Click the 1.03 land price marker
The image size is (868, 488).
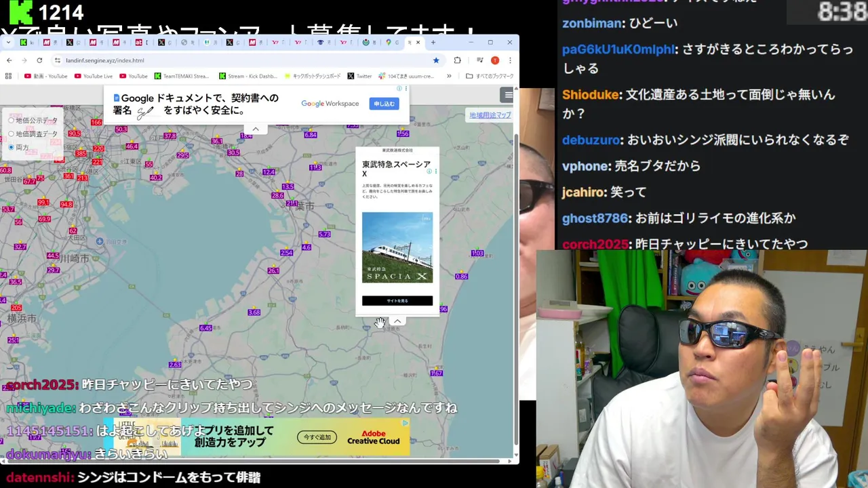tap(477, 253)
